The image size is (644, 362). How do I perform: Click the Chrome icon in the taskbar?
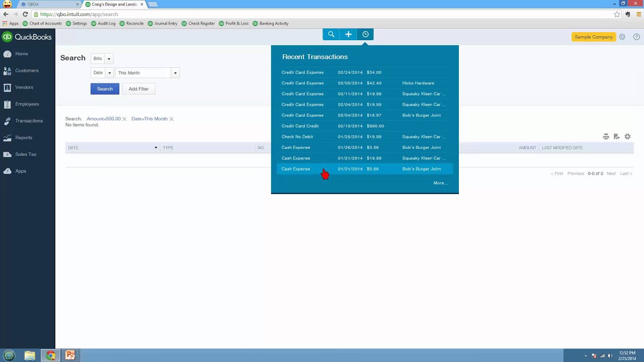point(50,355)
